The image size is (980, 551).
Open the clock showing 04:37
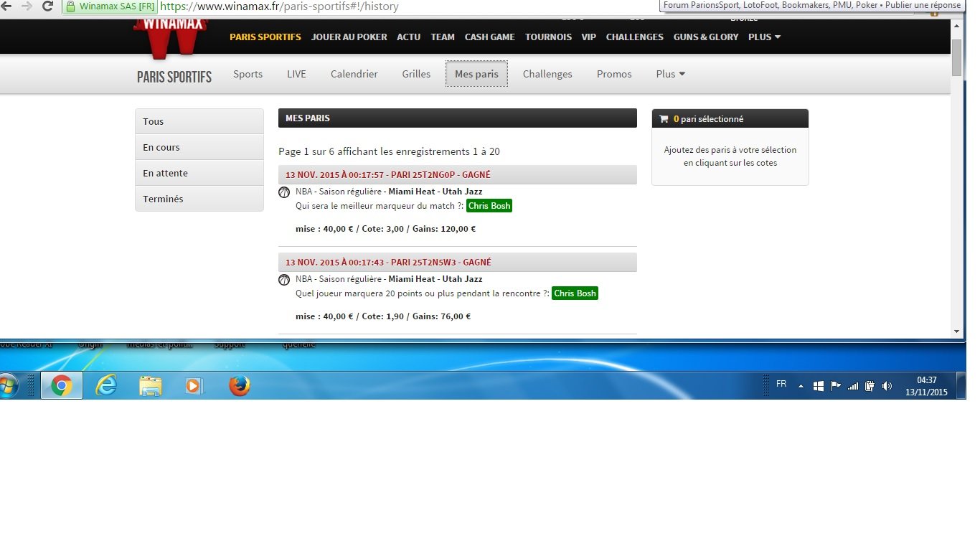[x=927, y=386]
